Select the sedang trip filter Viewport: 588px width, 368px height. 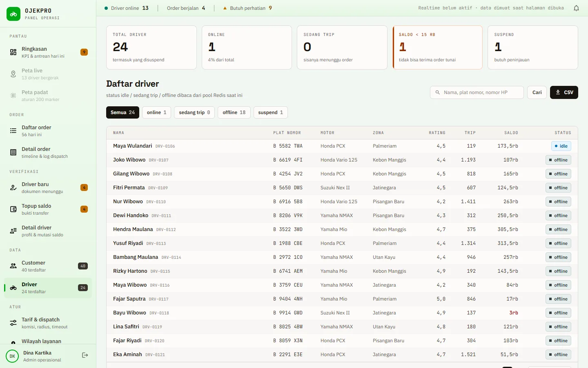click(x=194, y=112)
